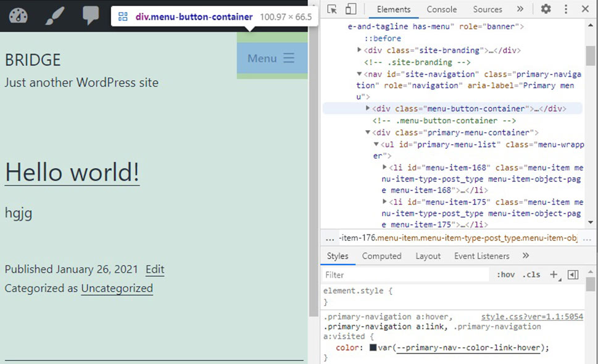Viewport: 598px width, 364px height.
Task: Click the breadcrumb left ellipsis
Action: (330, 239)
